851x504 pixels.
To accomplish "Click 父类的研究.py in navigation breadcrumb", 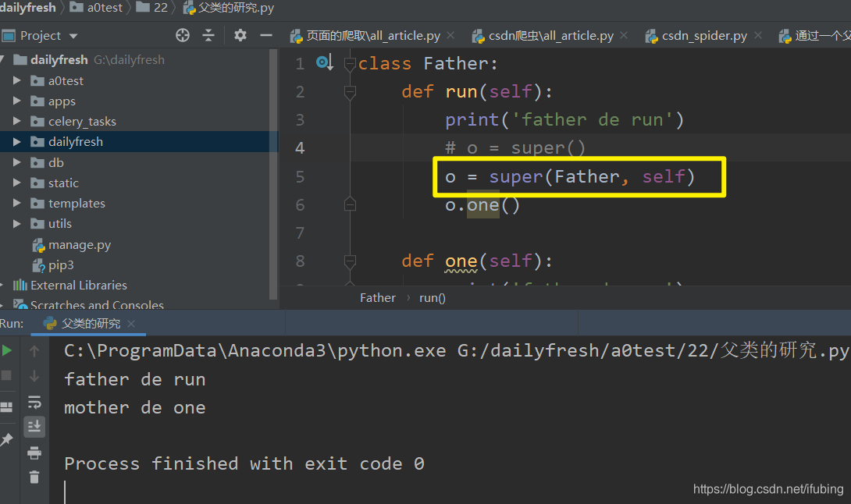I will coord(229,8).
